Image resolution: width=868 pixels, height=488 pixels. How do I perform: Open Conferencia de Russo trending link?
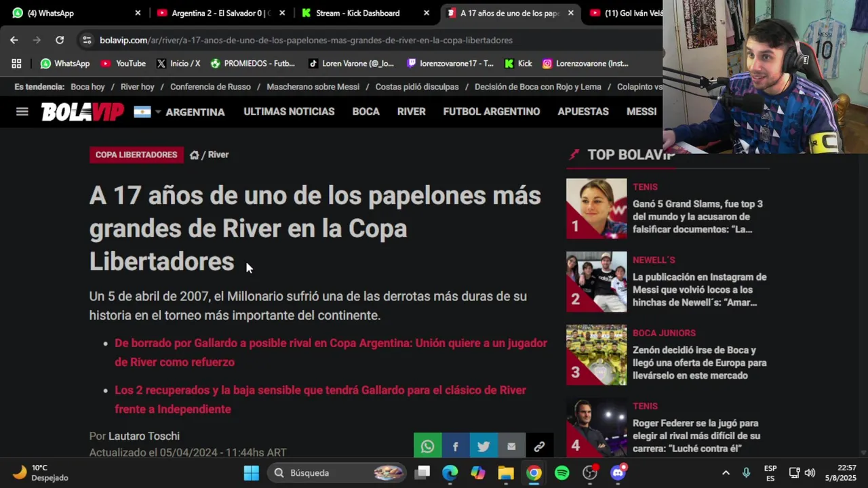click(210, 87)
